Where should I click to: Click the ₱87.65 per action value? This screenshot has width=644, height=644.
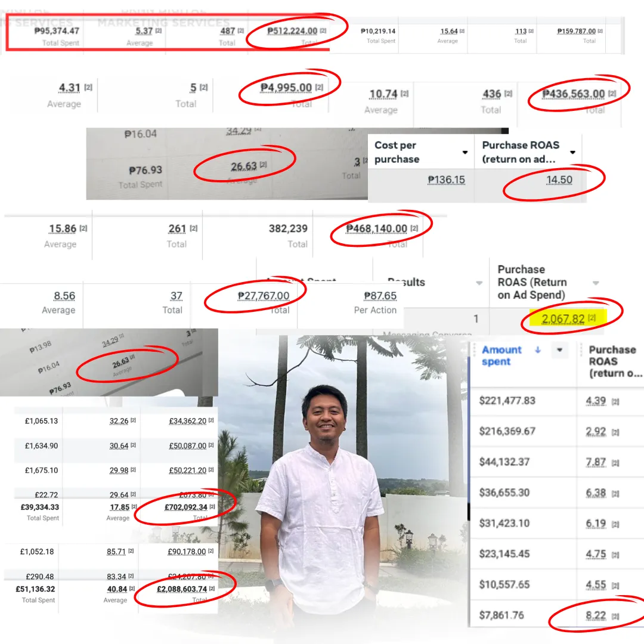click(x=380, y=296)
